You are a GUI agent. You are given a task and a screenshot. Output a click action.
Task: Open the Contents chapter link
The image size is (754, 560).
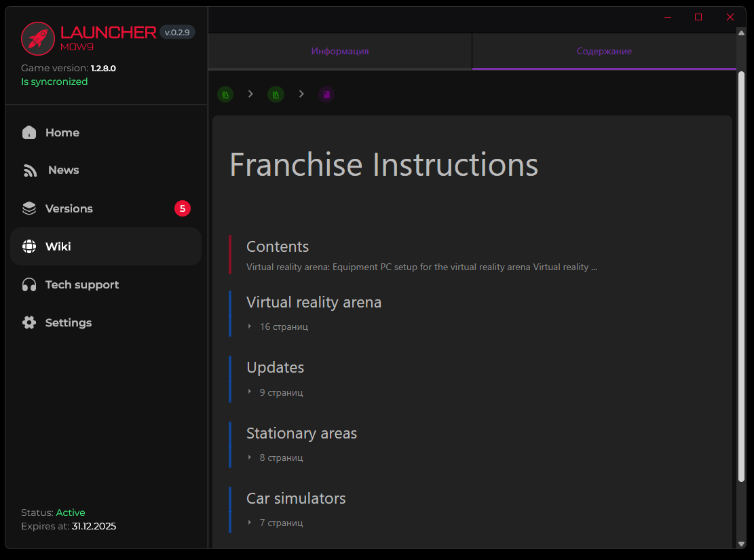pos(278,246)
